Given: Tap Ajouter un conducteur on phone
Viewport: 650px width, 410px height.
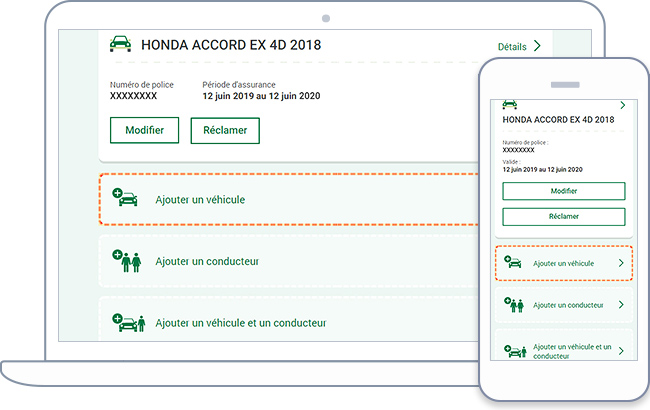Looking at the screenshot, I should click(x=568, y=305).
